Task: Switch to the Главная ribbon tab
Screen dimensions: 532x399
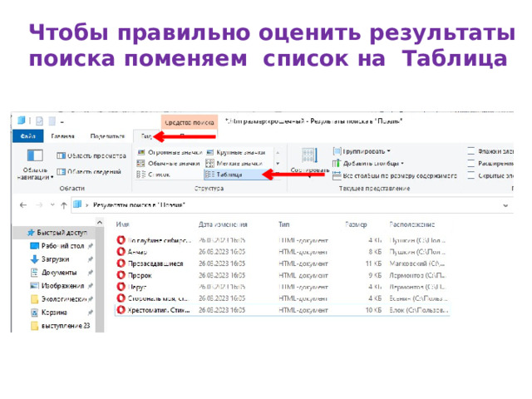Action: 63,136
